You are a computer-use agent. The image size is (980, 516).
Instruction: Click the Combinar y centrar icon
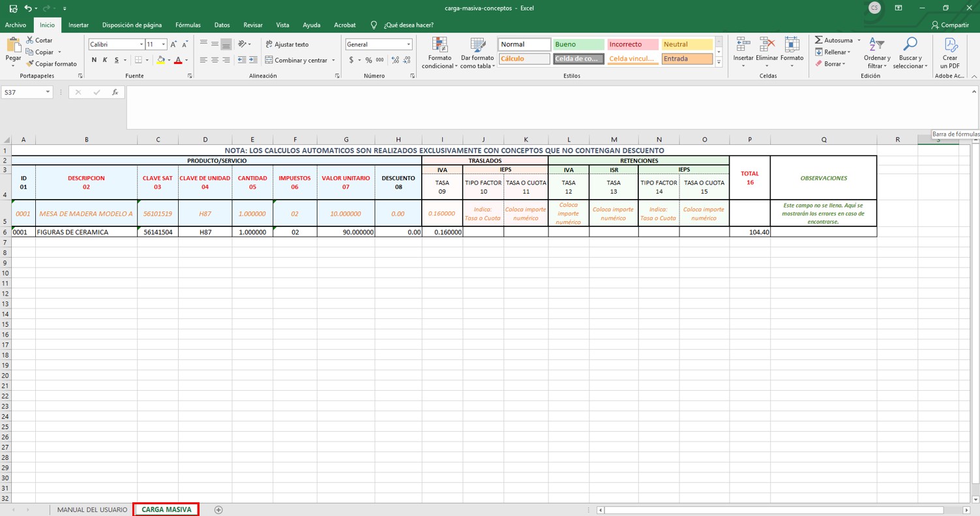click(269, 60)
